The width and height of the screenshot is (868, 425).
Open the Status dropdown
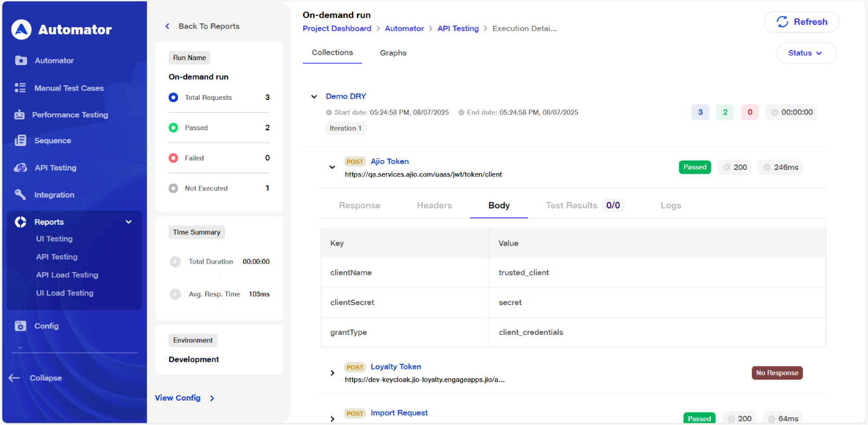tap(806, 53)
